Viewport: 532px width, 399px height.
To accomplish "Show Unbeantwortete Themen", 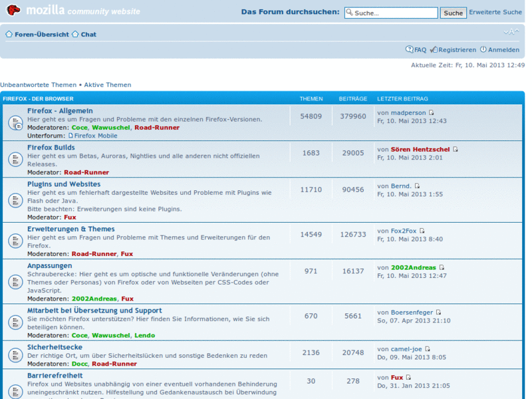I will [39, 85].
